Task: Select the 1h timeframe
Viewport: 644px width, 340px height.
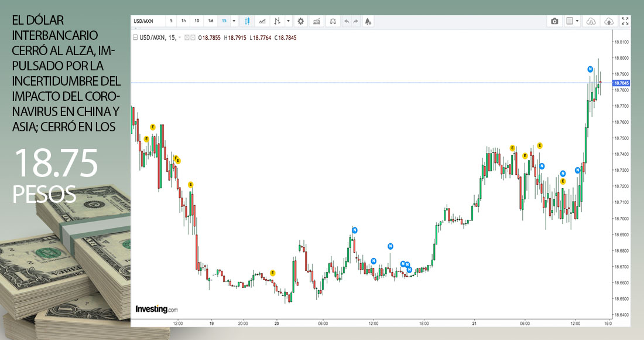Action: (x=184, y=21)
